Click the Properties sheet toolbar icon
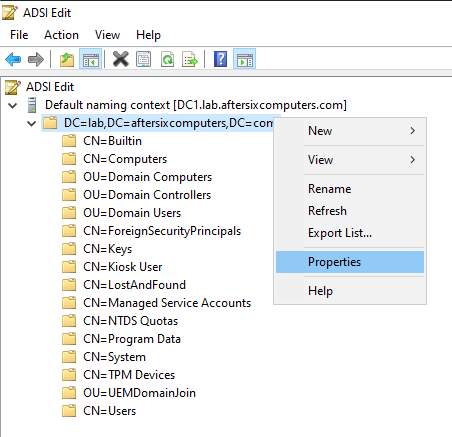Screen dimensions: 452x437 (144, 59)
